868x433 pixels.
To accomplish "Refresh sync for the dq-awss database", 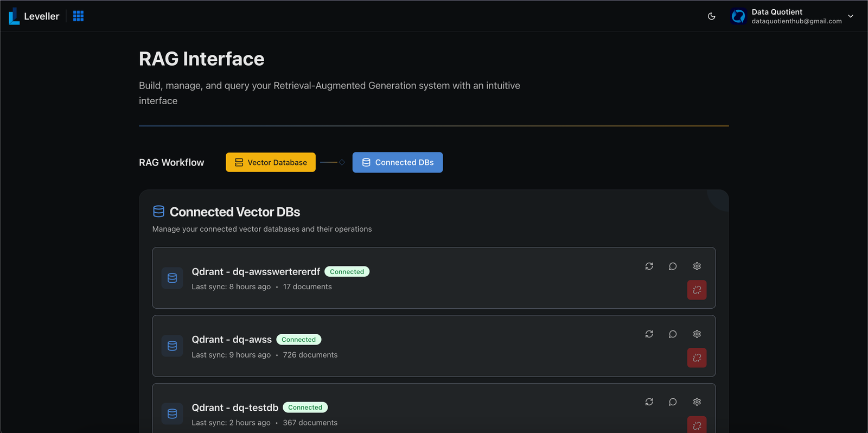I will [x=649, y=334].
